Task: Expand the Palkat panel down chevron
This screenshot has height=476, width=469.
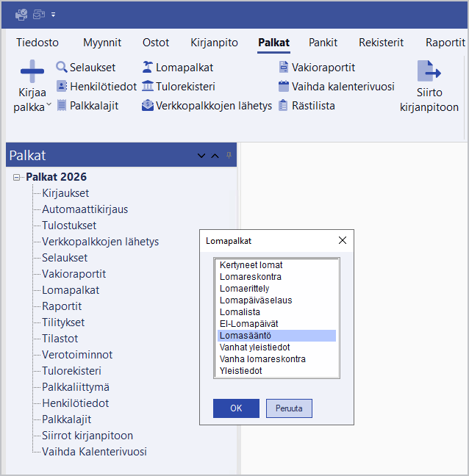Action: point(201,156)
